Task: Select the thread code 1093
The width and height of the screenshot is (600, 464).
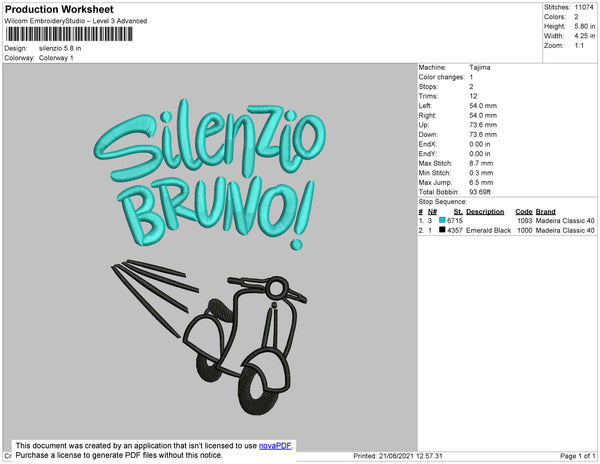Action: point(525,221)
